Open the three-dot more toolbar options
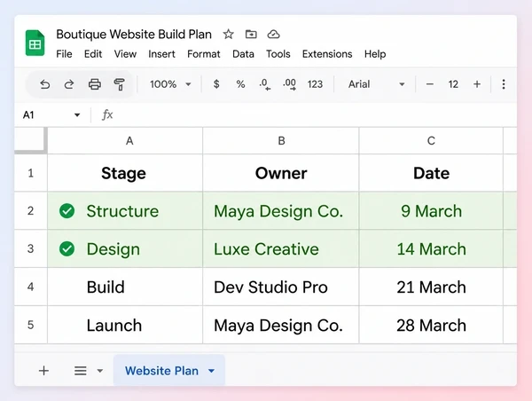The width and height of the screenshot is (532, 401). (504, 84)
